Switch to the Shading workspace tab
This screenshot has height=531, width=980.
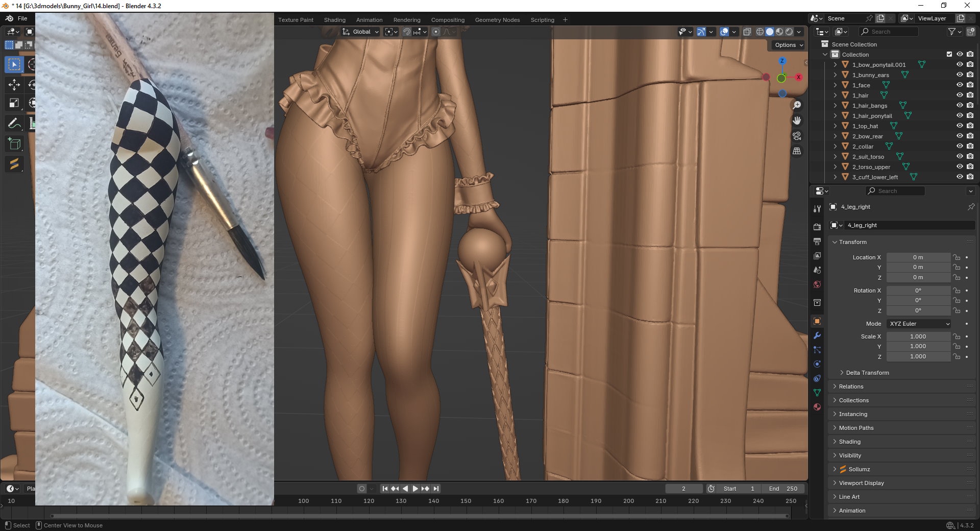[334, 20]
